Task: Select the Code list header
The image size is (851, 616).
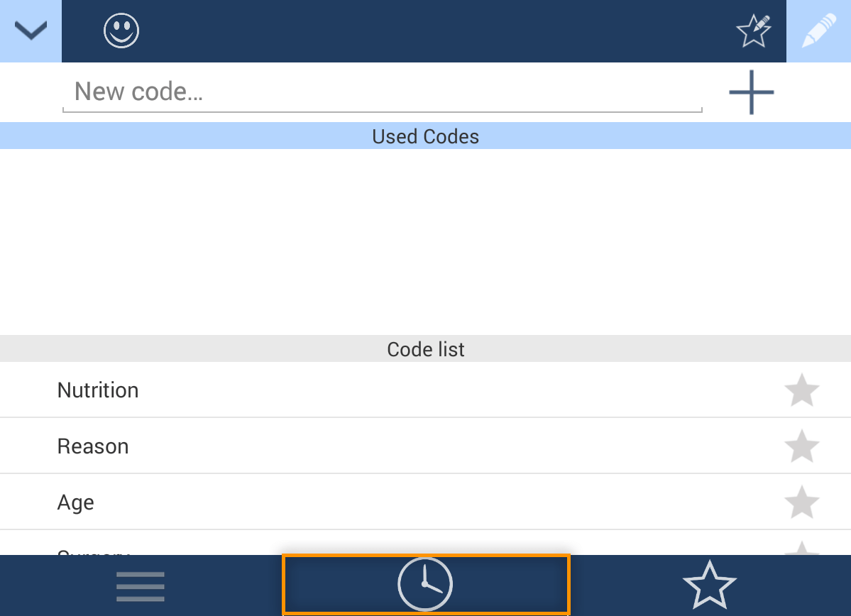Action: pyautogui.click(x=426, y=349)
